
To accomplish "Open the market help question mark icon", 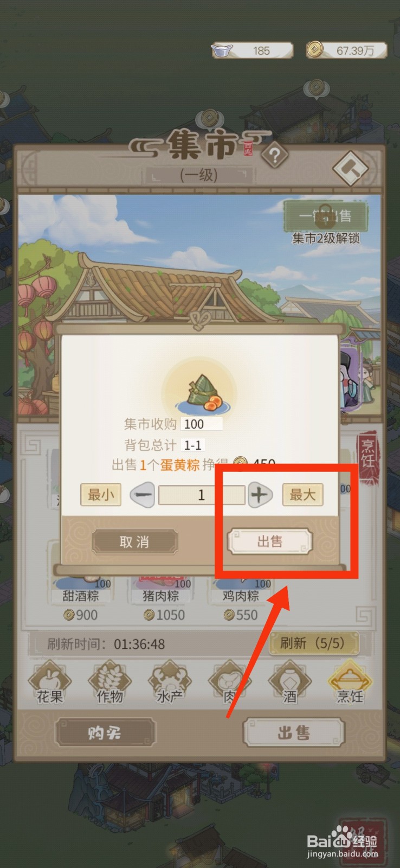I will [x=274, y=156].
